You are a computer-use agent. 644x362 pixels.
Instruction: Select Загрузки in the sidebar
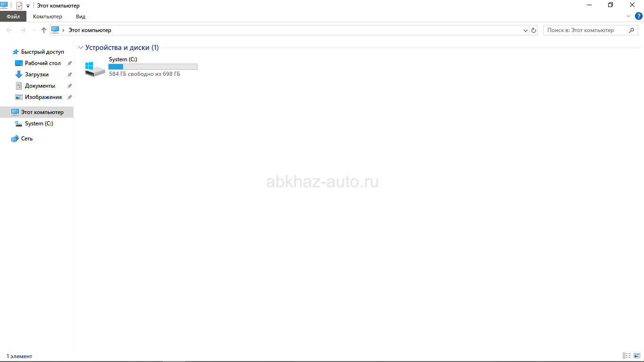pos(37,74)
